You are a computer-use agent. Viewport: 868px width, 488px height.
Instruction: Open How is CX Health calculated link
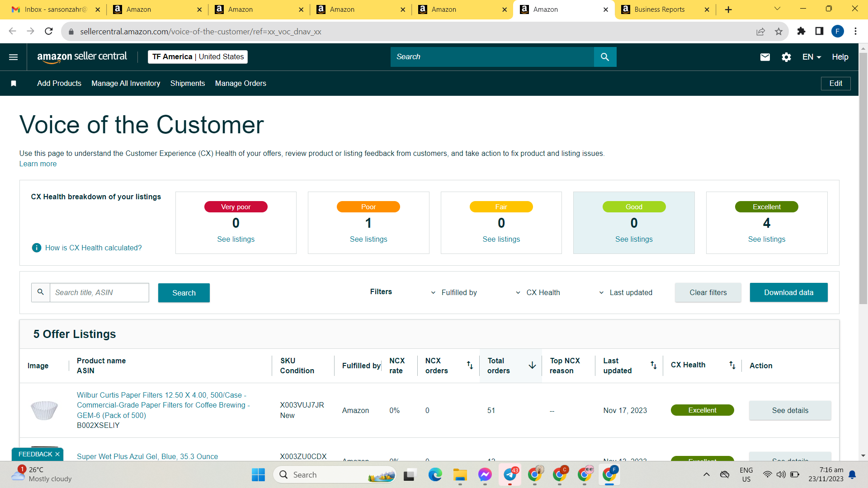93,248
